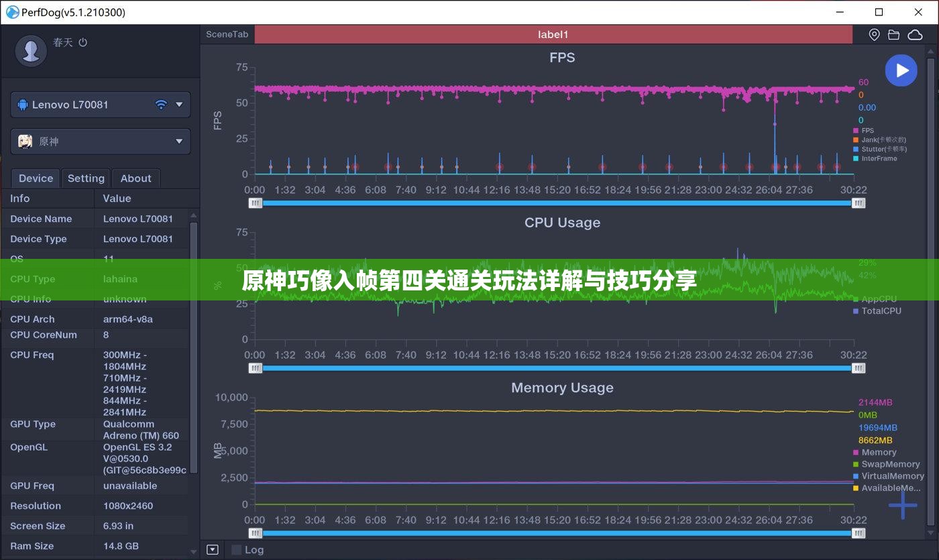Click the blue plus add-chart icon

(x=903, y=504)
